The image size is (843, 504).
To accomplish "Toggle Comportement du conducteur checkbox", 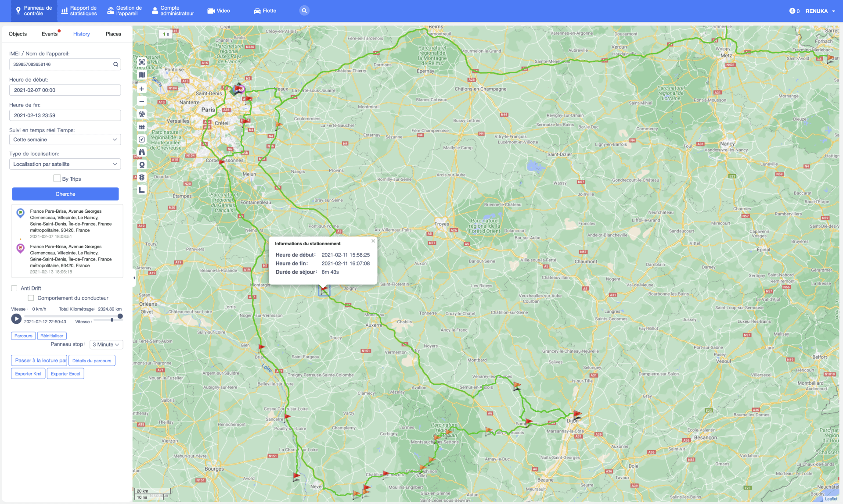I will (31, 298).
